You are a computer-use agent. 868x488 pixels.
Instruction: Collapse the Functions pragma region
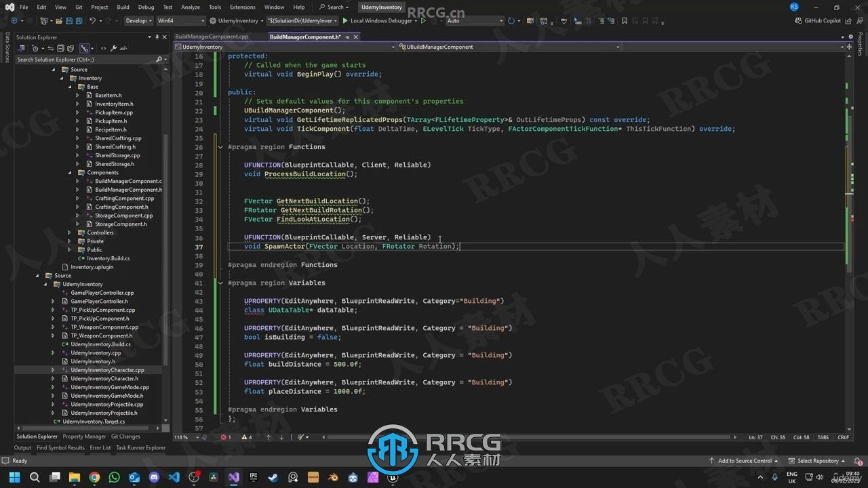[x=220, y=147]
